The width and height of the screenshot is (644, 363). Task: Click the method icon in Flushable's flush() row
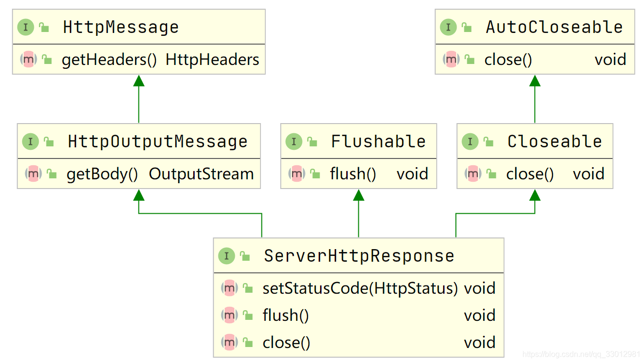pos(296,174)
